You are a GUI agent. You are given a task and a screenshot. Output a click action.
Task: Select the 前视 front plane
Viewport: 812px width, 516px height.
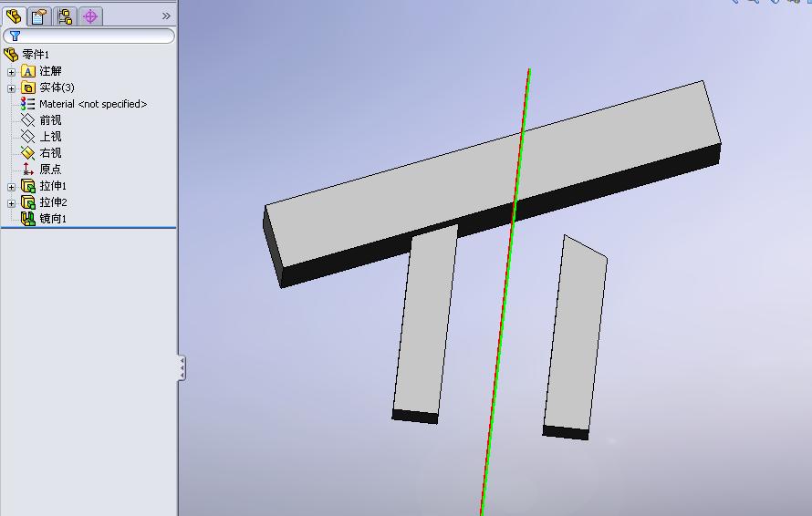tap(50, 120)
